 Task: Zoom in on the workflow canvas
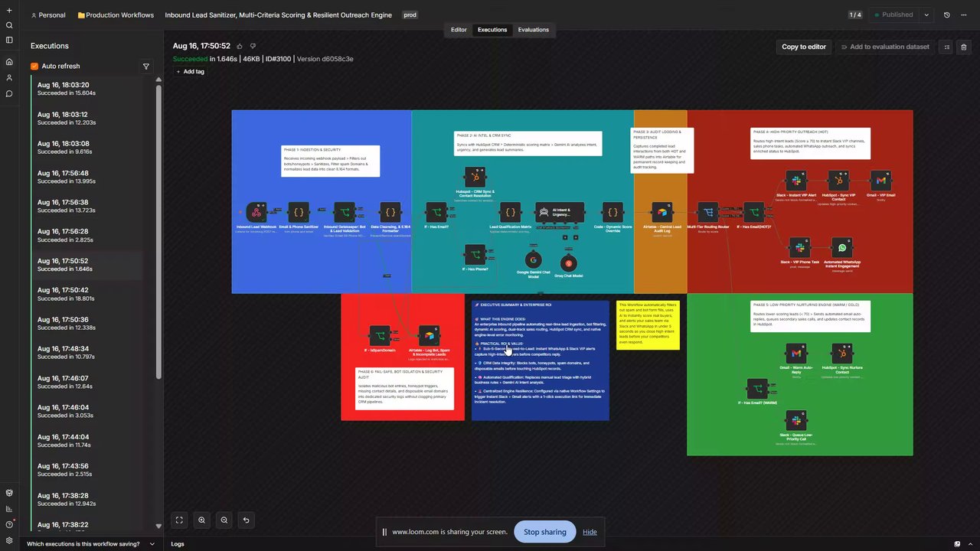point(201,520)
